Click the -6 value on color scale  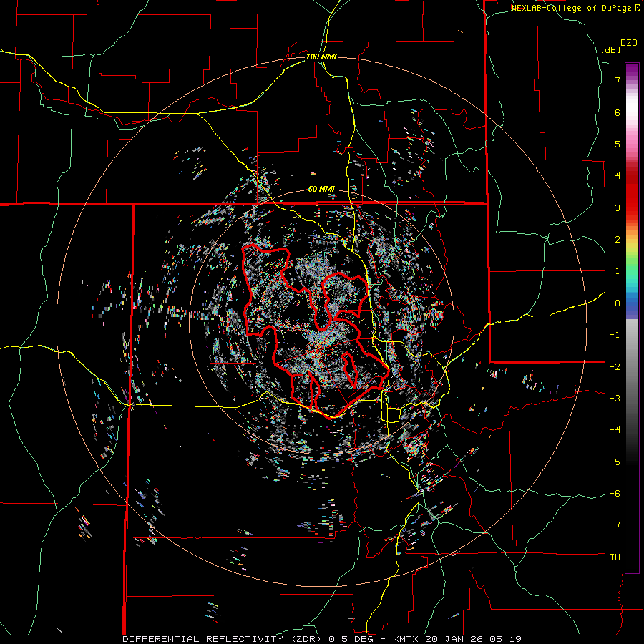[615, 494]
